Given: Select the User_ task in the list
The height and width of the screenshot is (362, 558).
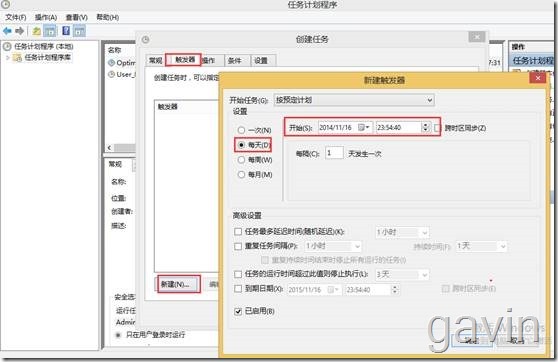Looking at the screenshot, I should click(122, 74).
